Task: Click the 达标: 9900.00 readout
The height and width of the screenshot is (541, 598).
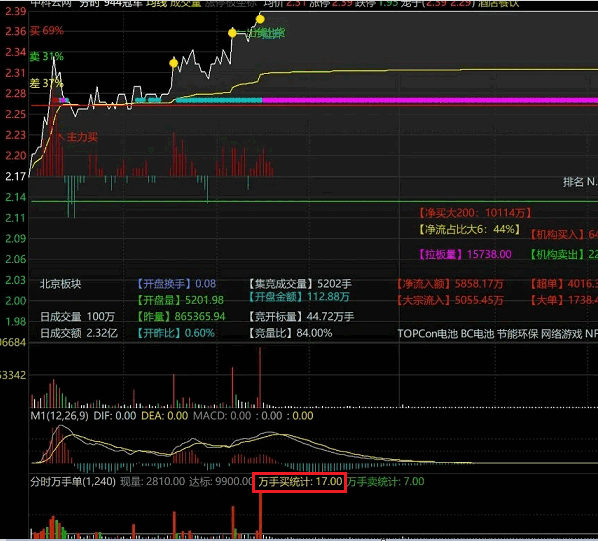Action: (x=221, y=481)
